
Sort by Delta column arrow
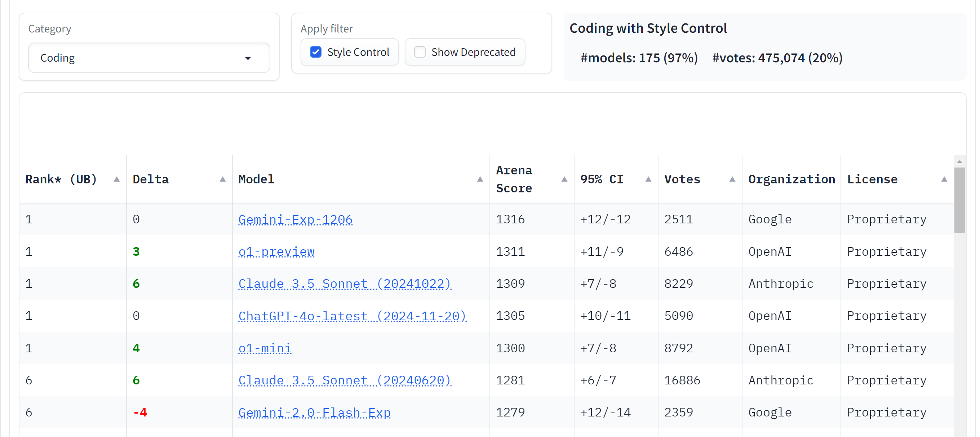222,179
